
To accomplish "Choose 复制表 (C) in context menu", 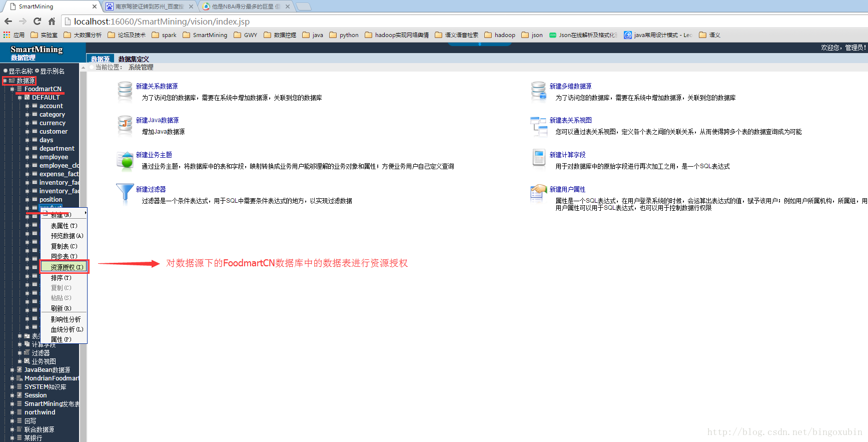I will point(64,246).
